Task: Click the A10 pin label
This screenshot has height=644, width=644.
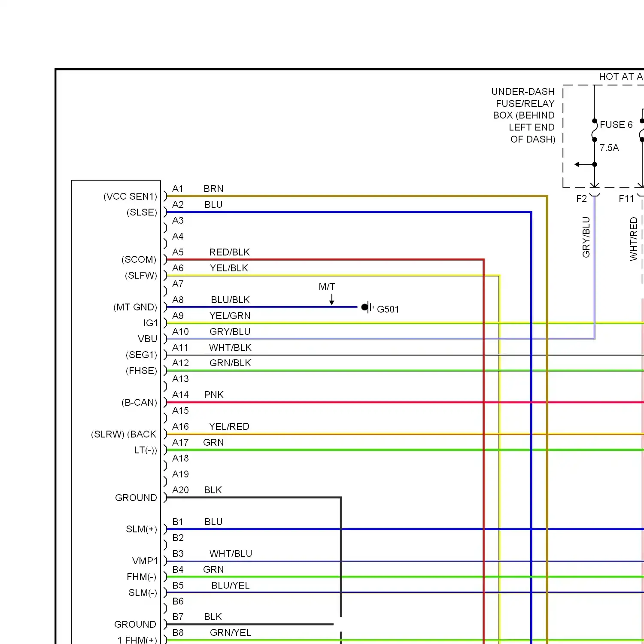Action: tap(180, 332)
